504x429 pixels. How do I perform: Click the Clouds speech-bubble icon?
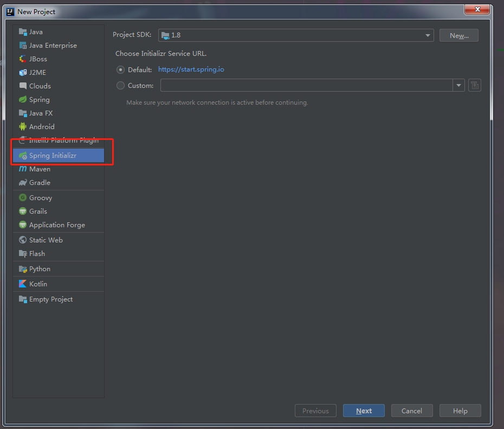[23, 86]
